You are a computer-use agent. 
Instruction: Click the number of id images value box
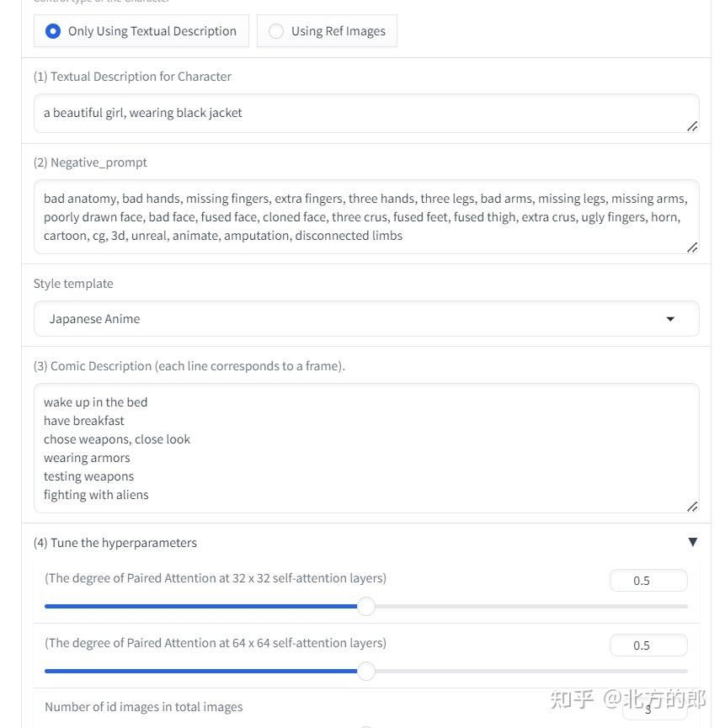(x=654, y=709)
